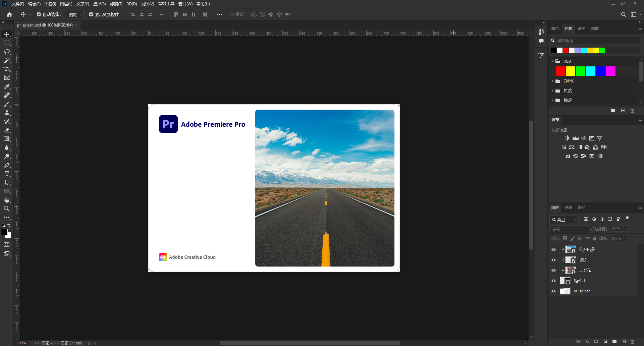Hide the 二次元 layer
Screen dimensions: 644x346
tap(554, 270)
